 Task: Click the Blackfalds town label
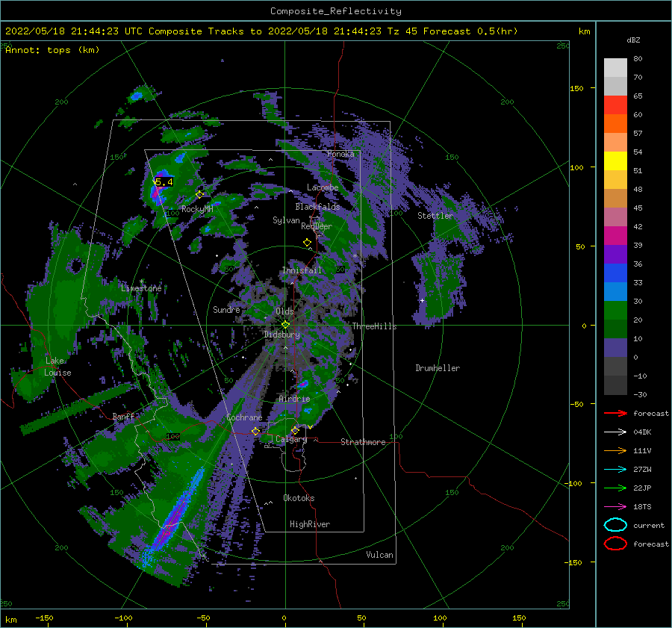[317, 207]
